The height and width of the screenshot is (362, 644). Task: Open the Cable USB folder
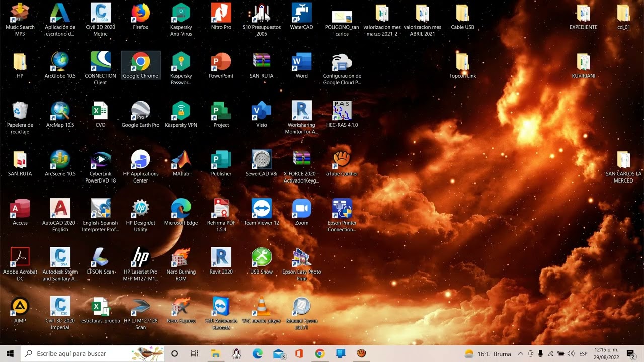click(x=463, y=17)
